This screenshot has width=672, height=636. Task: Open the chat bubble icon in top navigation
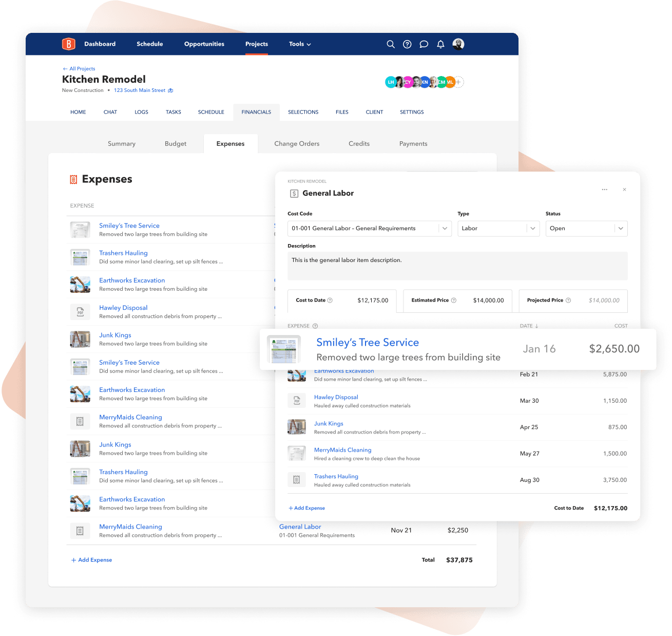[424, 44]
